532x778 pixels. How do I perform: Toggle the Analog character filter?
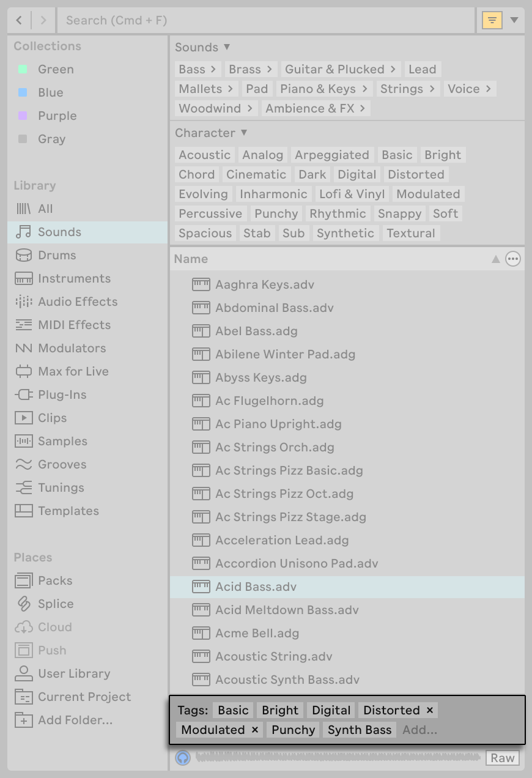(x=262, y=155)
